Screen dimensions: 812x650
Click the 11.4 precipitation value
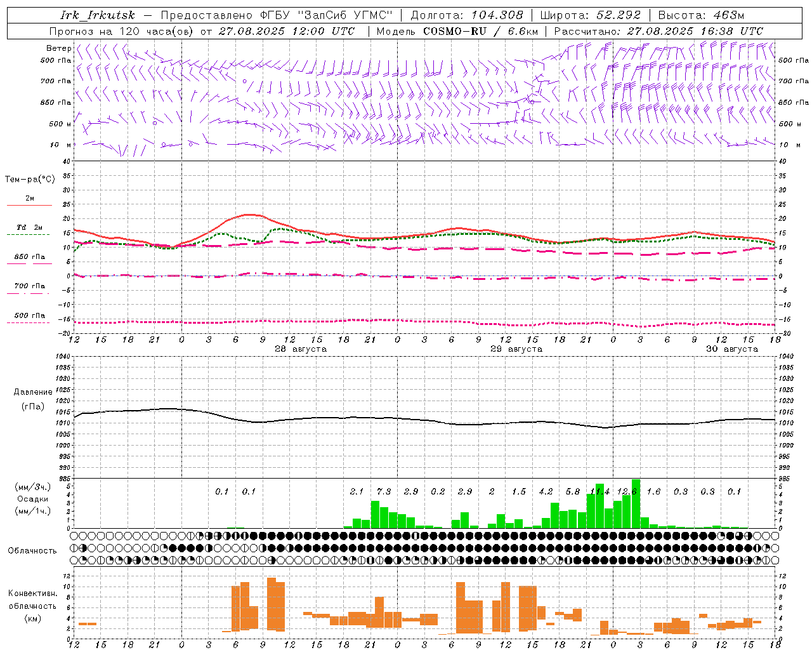(x=599, y=492)
